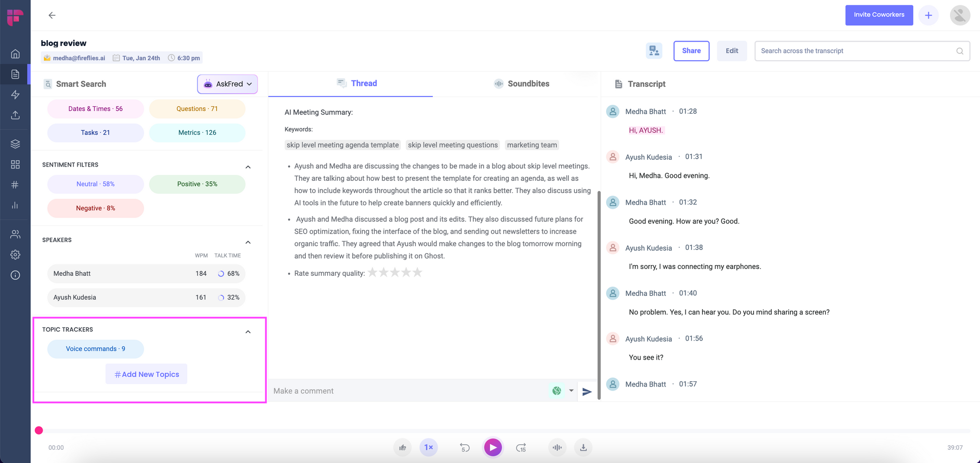The image size is (980, 463).
Task: Enable the Negative 8% sentiment filter
Action: click(x=95, y=208)
